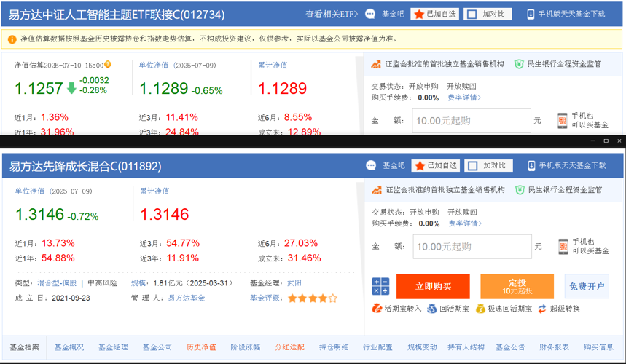Select the 历史净值 tab
Screen dimensions: 626x364
click(x=201, y=347)
